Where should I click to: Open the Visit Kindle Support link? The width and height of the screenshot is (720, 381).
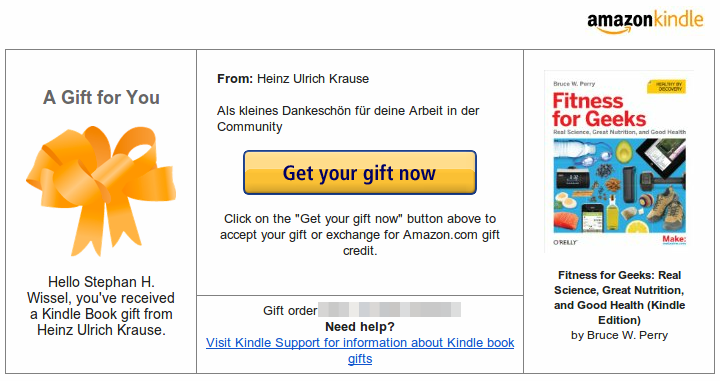coord(360,351)
